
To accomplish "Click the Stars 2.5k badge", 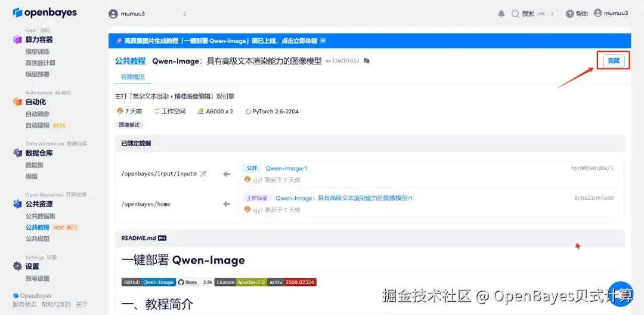I will coord(196,282).
